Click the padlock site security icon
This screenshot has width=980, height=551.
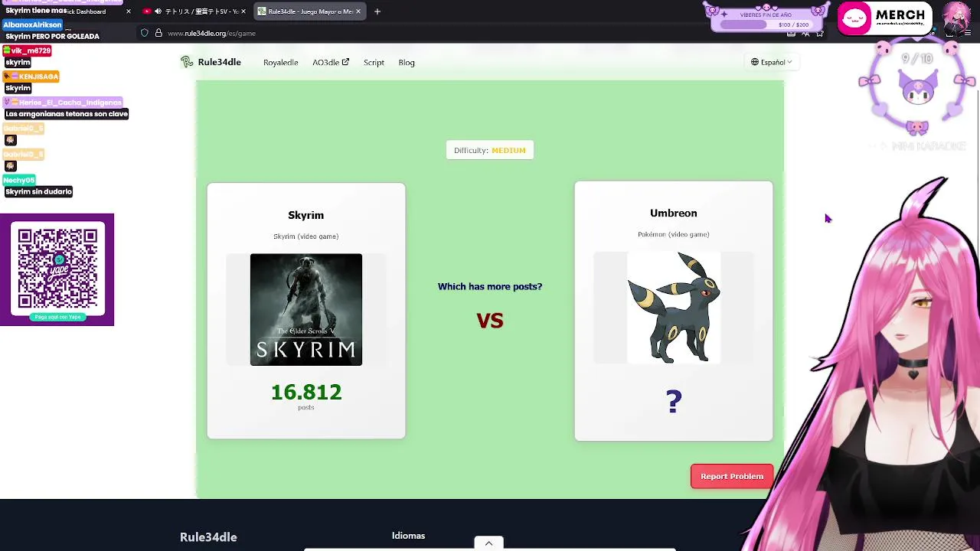158,33
